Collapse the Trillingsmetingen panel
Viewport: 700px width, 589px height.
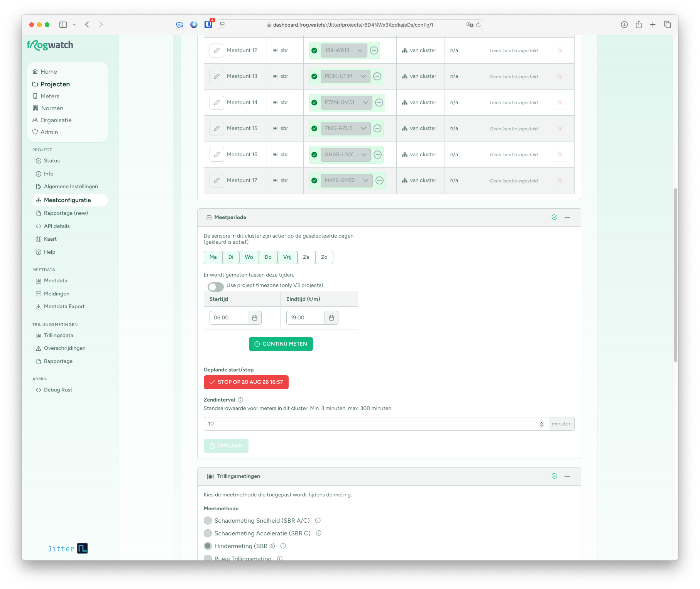(x=567, y=476)
